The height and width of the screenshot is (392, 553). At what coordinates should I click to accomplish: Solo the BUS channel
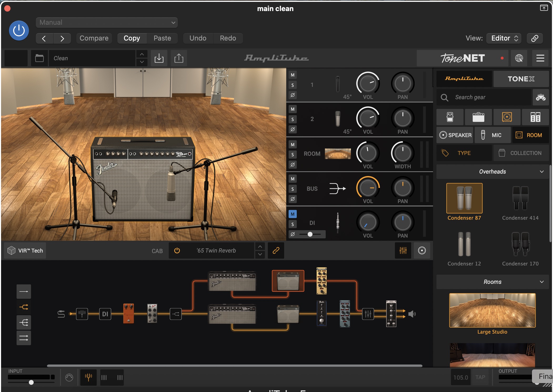pyautogui.click(x=293, y=189)
